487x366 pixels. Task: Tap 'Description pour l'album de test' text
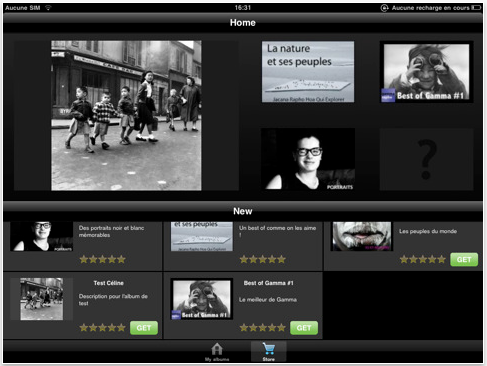pyautogui.click(x=113, y=300)
